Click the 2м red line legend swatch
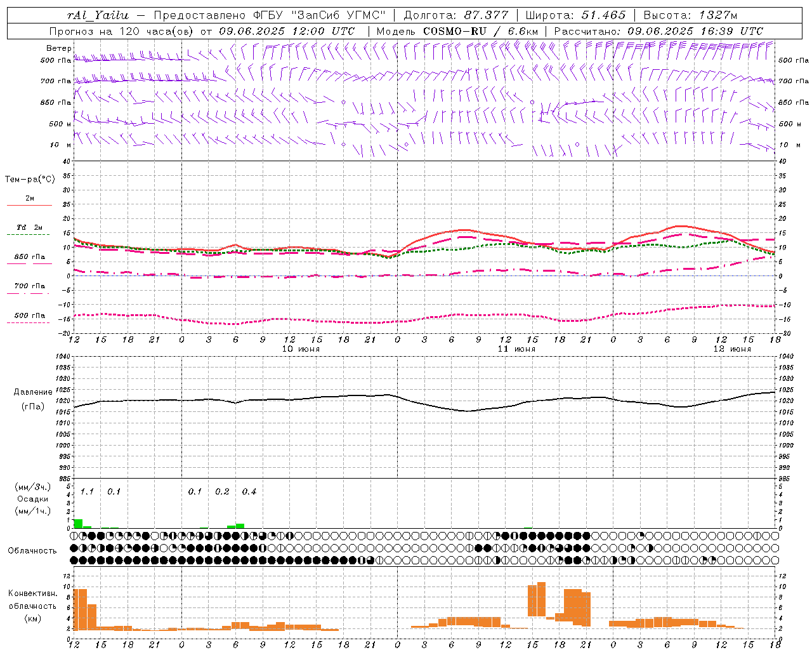The image size is (812, 650). pyautogui.click(x=29, y=205)
